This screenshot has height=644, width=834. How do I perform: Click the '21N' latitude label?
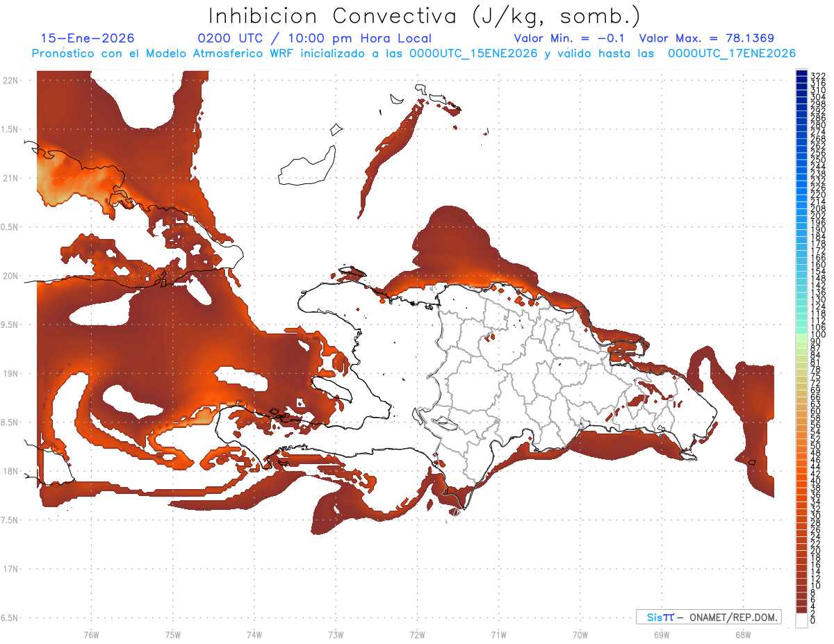coord(10,178)
